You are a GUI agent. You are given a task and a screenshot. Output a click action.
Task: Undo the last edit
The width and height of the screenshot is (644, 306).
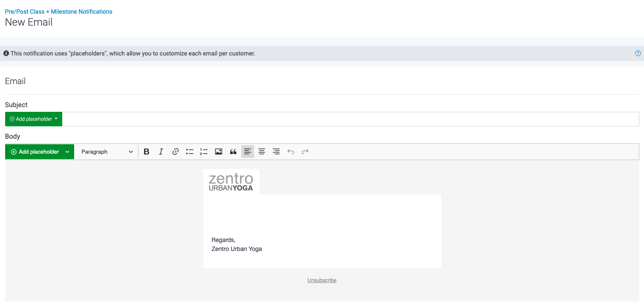pyautogui.click(x=291, y=152)
